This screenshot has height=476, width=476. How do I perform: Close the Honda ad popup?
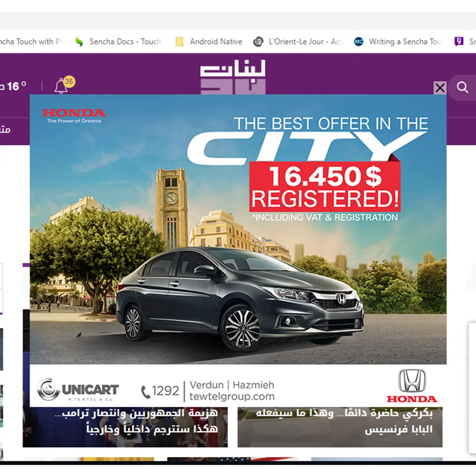(x=440, y=88)
